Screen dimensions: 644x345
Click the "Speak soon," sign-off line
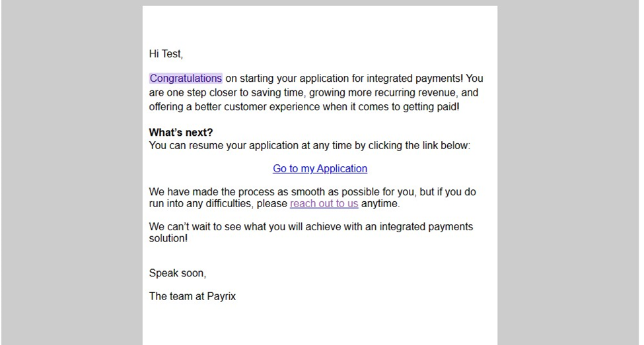178,273
